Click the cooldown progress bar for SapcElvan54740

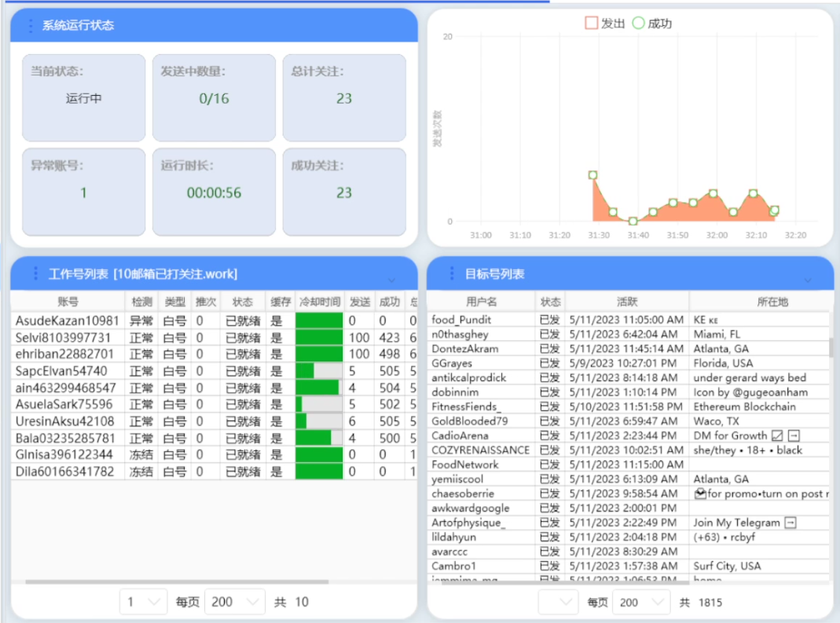[x=319, y=371]
